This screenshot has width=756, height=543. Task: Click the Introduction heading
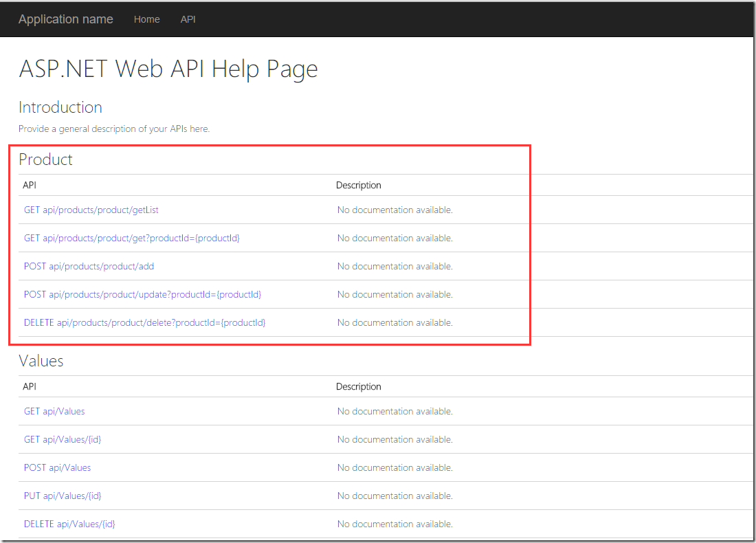click(x=60, y=107)
